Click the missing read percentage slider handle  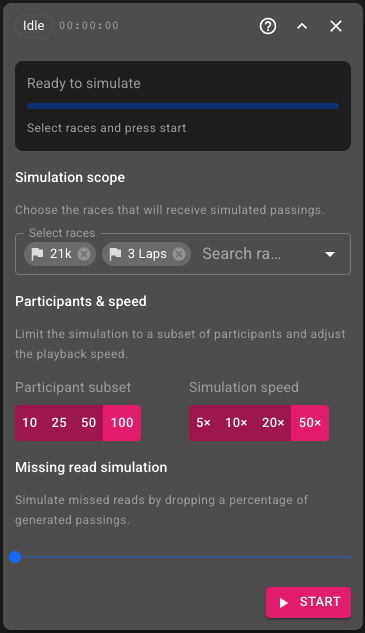15,557
